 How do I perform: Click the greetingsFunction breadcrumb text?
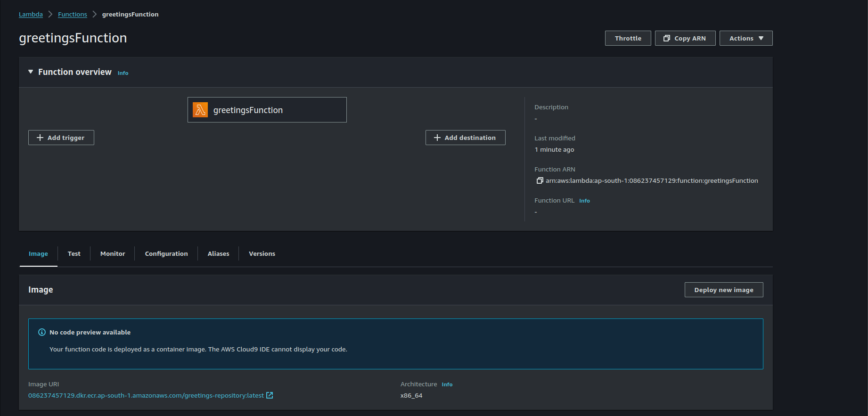pyautogui.click(x=130, y=14)
